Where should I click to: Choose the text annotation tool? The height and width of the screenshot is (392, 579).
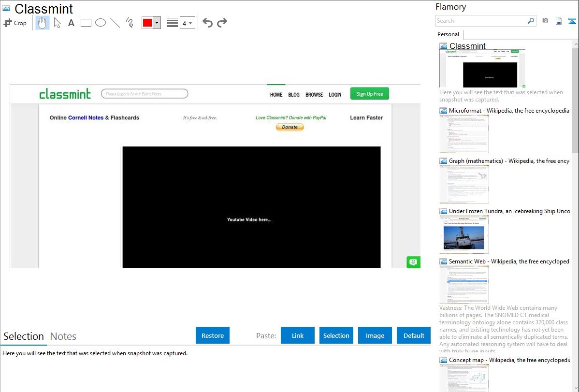pyautogui.click(x=71, y=23)
